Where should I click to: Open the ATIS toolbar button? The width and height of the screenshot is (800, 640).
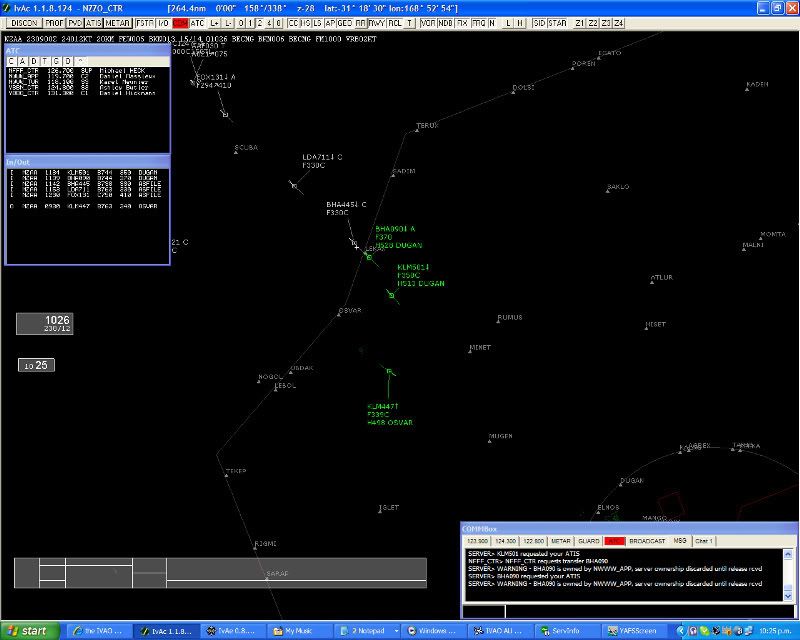click(94, 22)
